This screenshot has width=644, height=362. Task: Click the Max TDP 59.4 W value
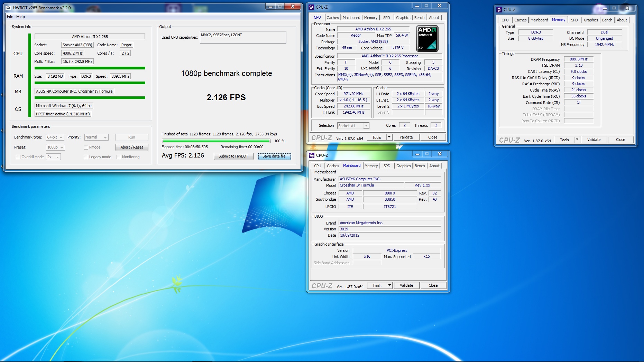(x=402, y=35)
